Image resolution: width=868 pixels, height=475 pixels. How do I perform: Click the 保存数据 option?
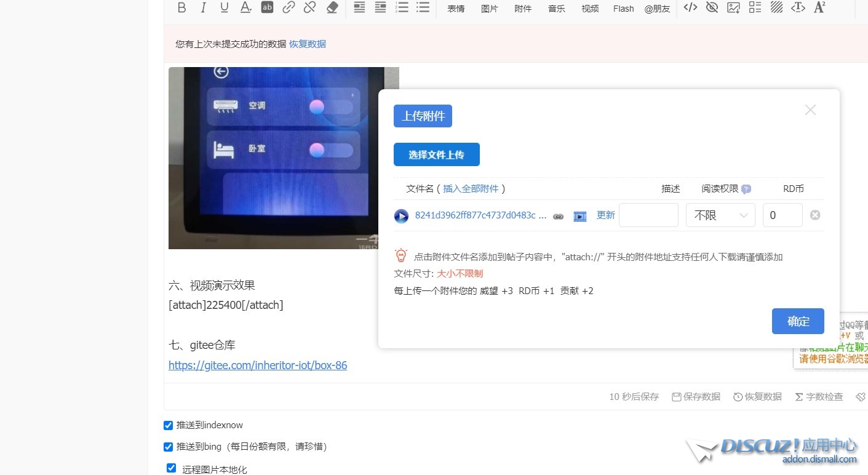(696, 397)
